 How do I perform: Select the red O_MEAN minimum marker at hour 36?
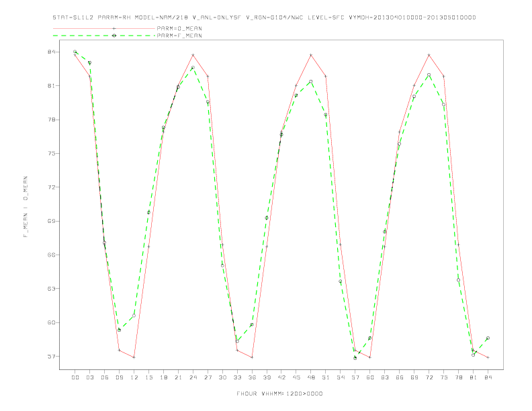tap(252, 357)
